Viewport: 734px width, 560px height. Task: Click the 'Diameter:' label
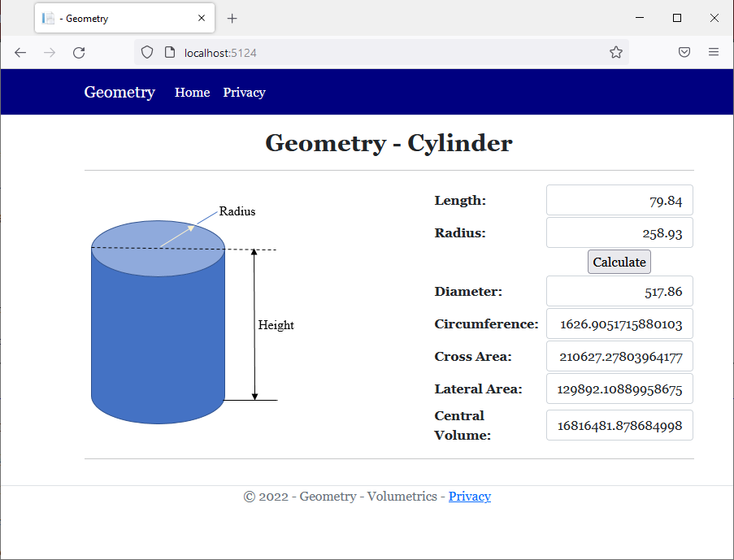[468, 291]
